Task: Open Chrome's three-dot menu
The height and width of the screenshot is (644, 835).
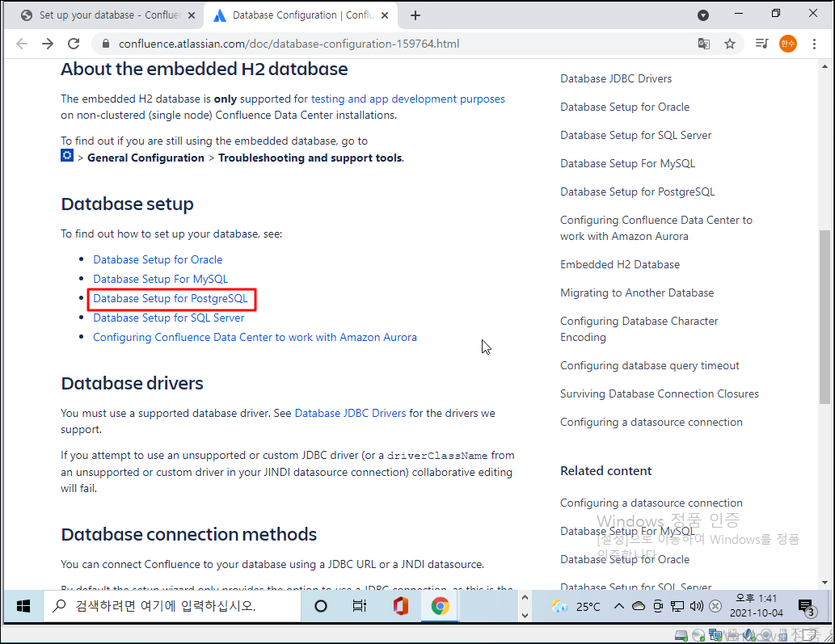Action: pos(814,44)
